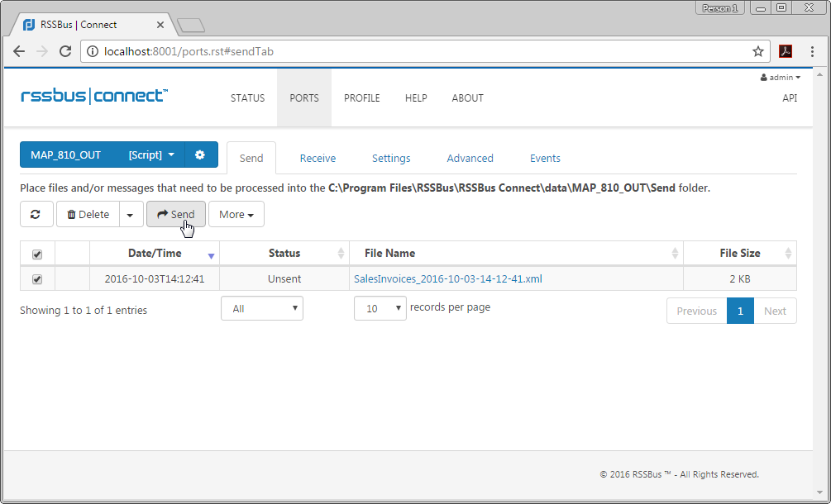
Task: Go back with the browser back arrow
Action: 18,51
